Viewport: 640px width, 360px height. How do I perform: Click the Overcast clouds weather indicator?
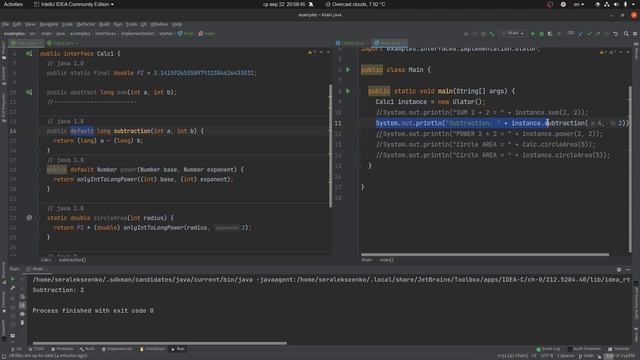point(356,4)
